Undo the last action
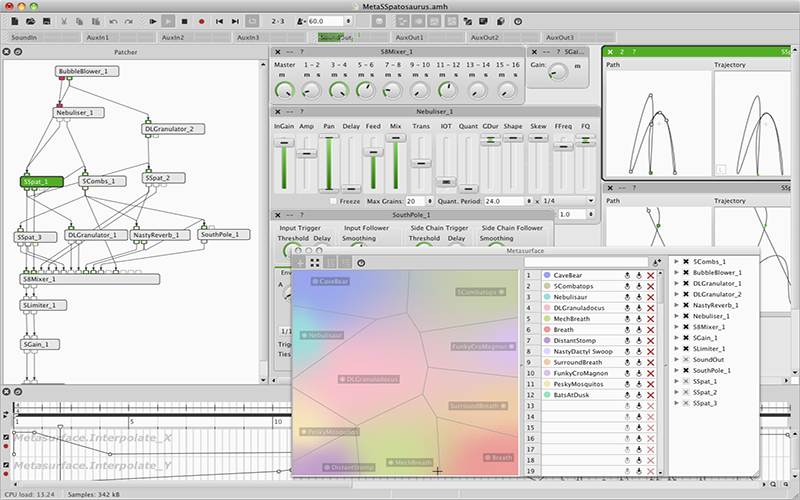Screen dimensions: 800x500 coord(113,21)
